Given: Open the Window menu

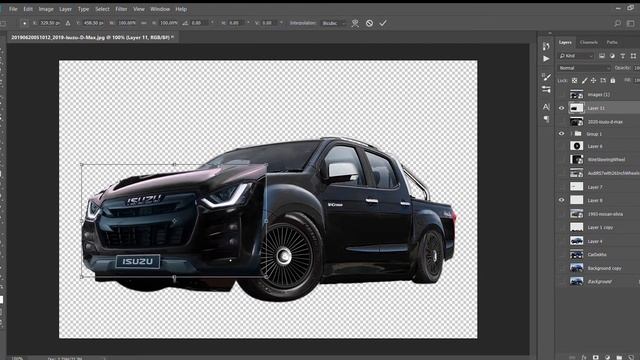Looking at the screenshot, I should 160,9.
